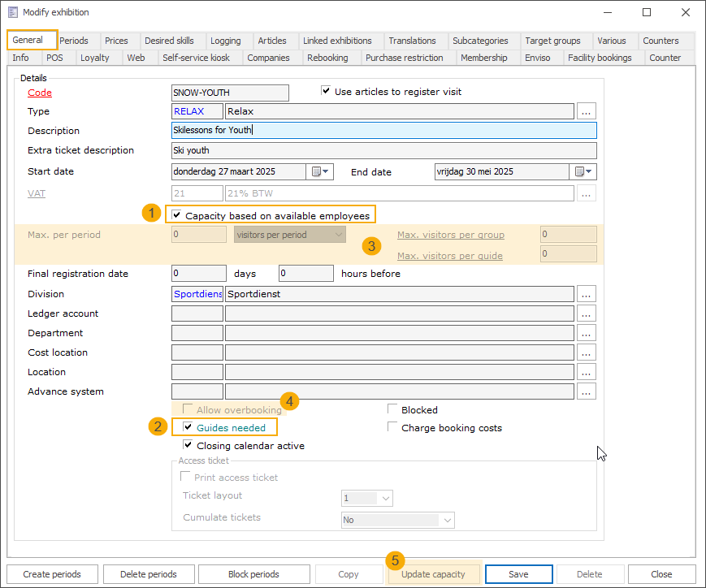Click the browse button for Ledger account
The image size is (706, 588).
pyautogui.click(x=587, y=313)
